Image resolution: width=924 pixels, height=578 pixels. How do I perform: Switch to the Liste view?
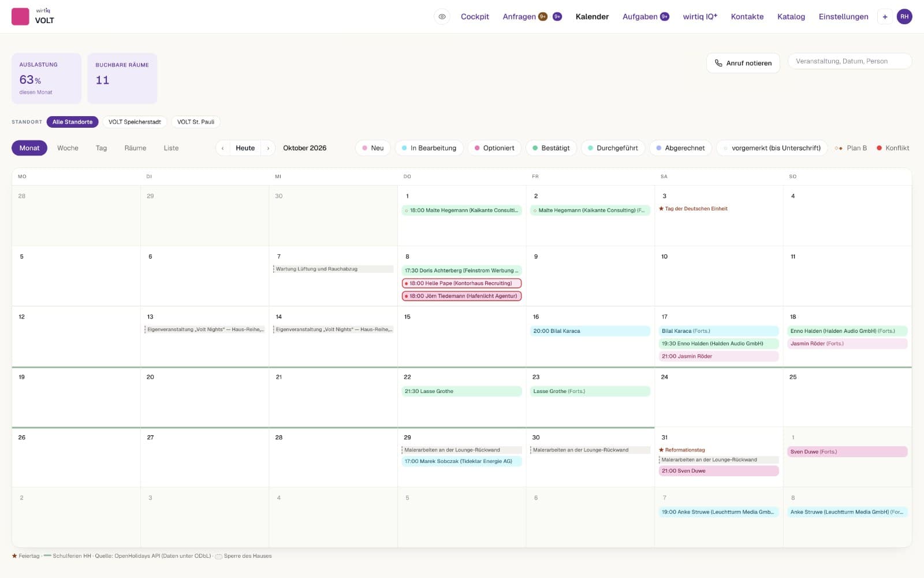pyautogui.click(x=171, y=148)
